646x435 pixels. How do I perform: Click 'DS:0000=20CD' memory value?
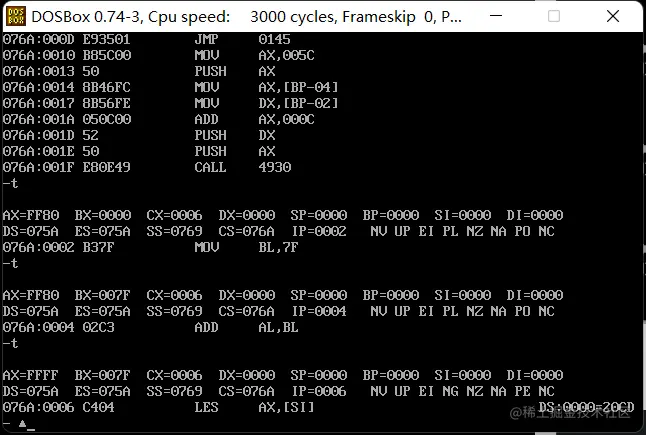tap(586, 407)
